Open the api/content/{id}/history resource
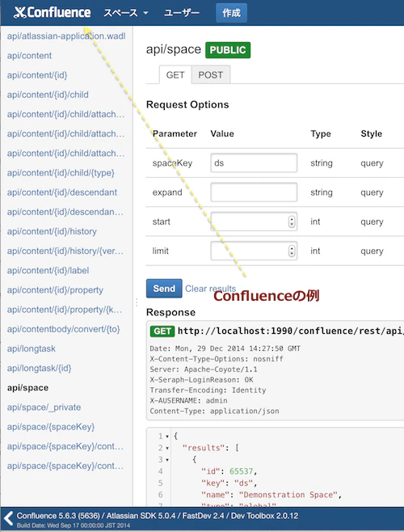 52,231
